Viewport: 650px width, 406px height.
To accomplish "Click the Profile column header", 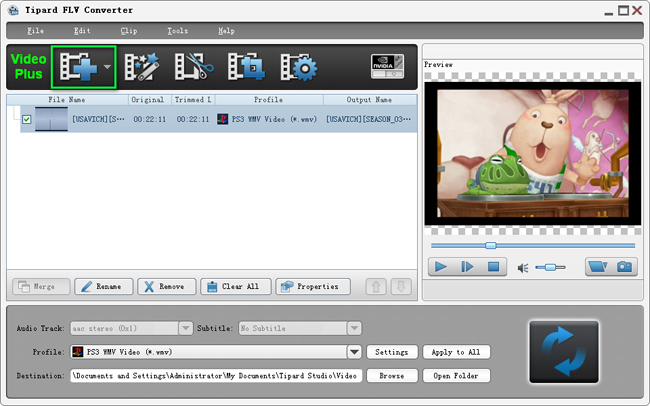I will point(269,100).
